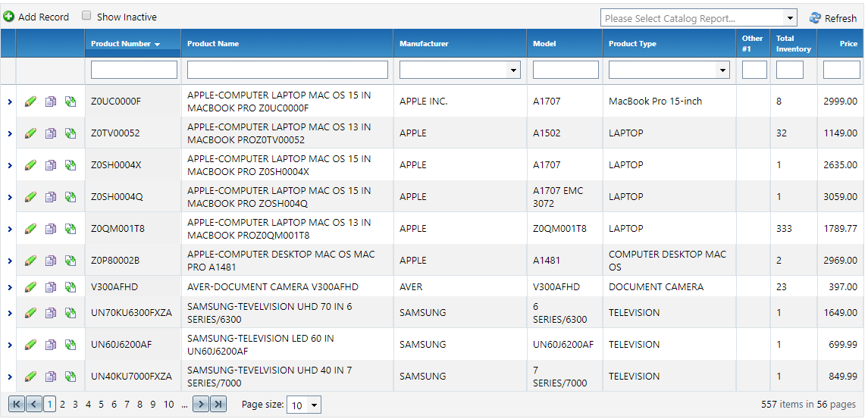
Task: Click green arrows icon in Z0TV00052 row
Action: click(70, 133)
